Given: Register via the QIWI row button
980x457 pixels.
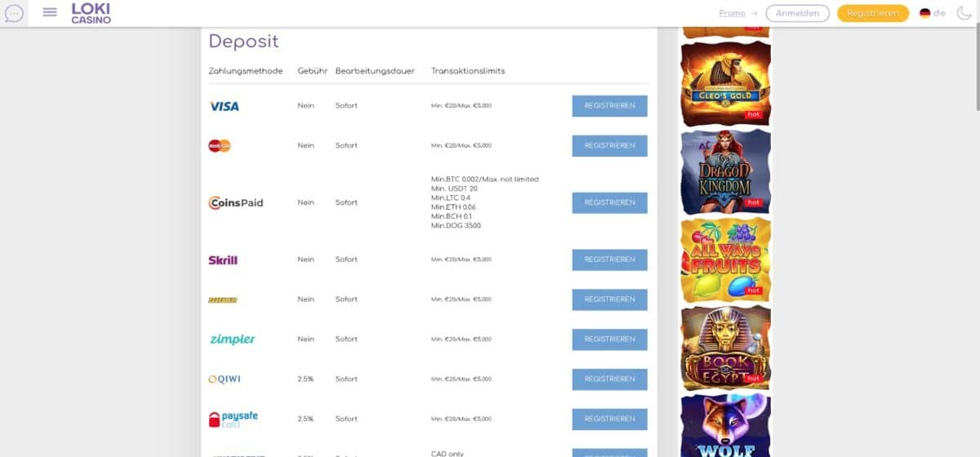Looking at the screenshot, I should (x=609, y=379).
